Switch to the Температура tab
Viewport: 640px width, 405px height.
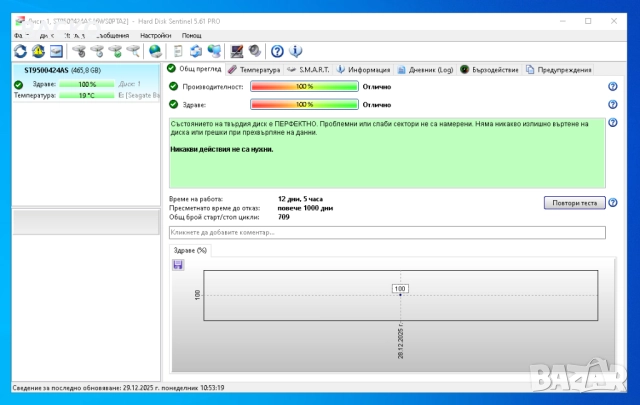(x=254, y=69)
